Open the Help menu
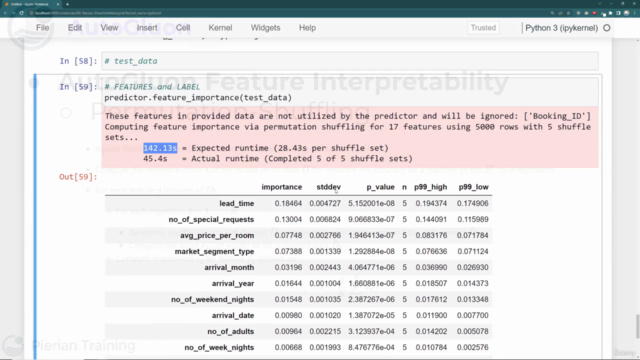640x360 pixels. point(307,28)
